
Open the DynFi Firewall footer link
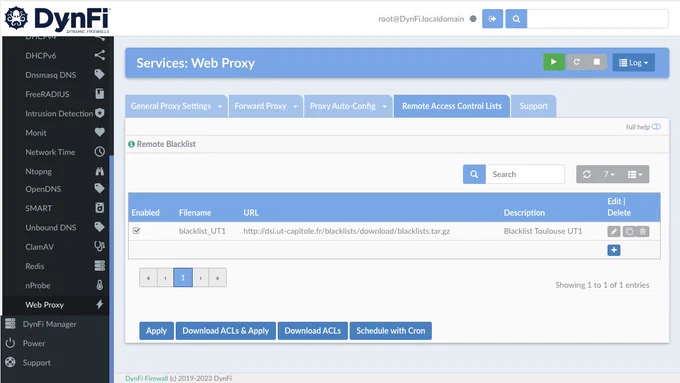click(146, 378)
